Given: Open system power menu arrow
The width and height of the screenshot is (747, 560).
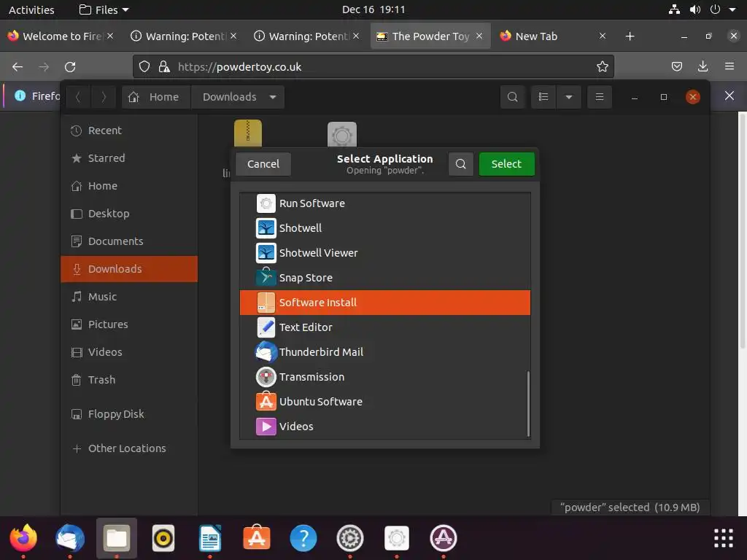Looking at the screenshot, I should pyautogui.click(x=732, y=9).
